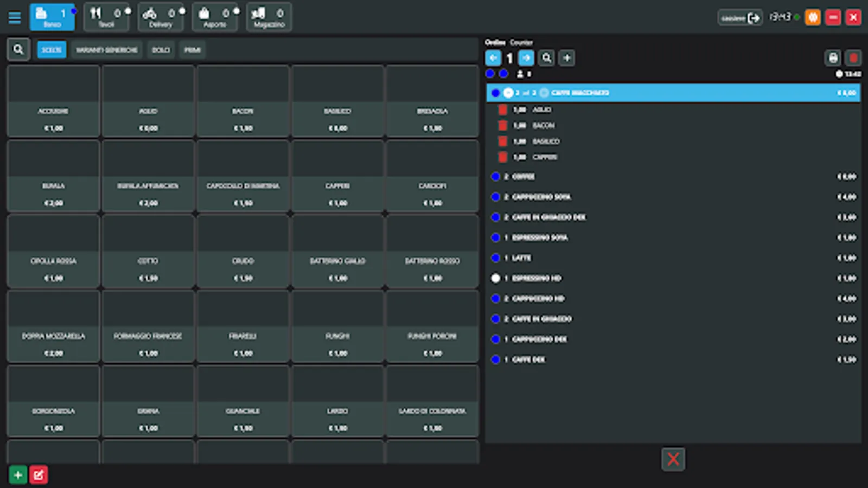Remove the Capperi variant with its trash icon
This screenshot has height=488, width=868.
pos(503,157)
